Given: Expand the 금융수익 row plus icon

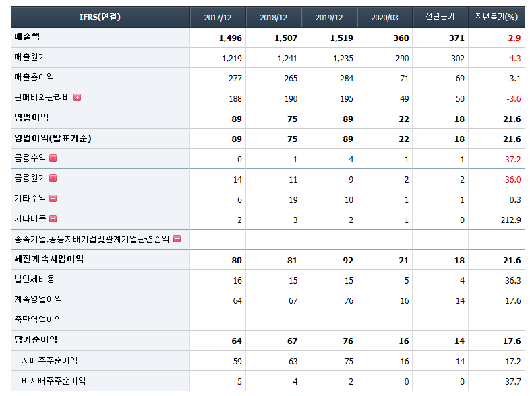Looking at the screenshot, I should [53, 158].
